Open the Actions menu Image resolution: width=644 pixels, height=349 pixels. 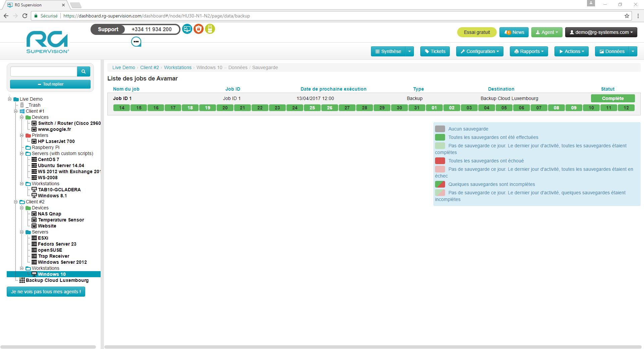(572, 51)
